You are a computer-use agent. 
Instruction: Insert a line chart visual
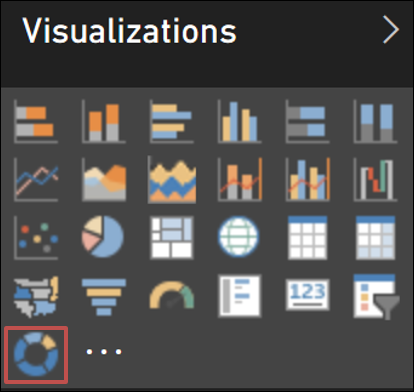(36, 180)
